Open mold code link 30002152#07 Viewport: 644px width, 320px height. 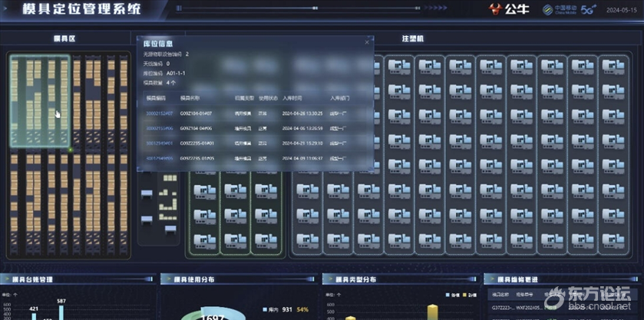point(160,114)
